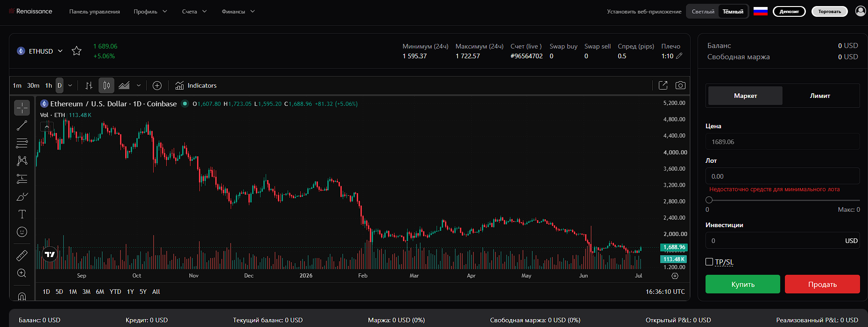Set chart range to 1Y

[130, 292]
